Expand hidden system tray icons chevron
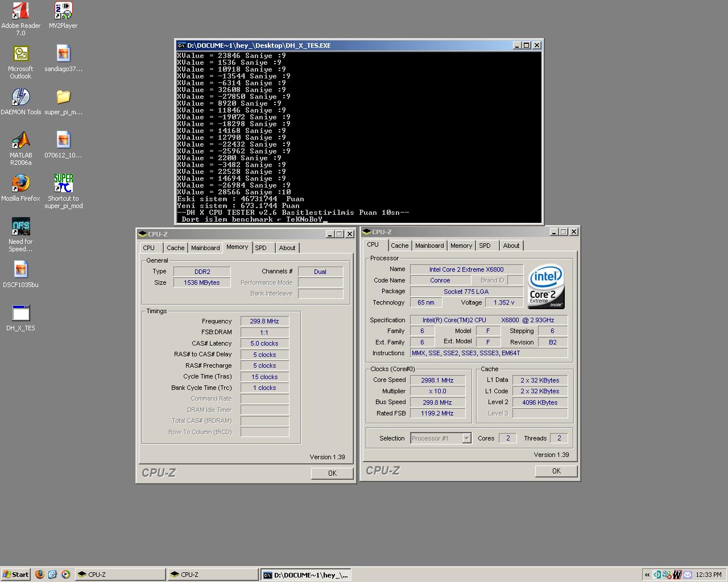 pos(647,575)
